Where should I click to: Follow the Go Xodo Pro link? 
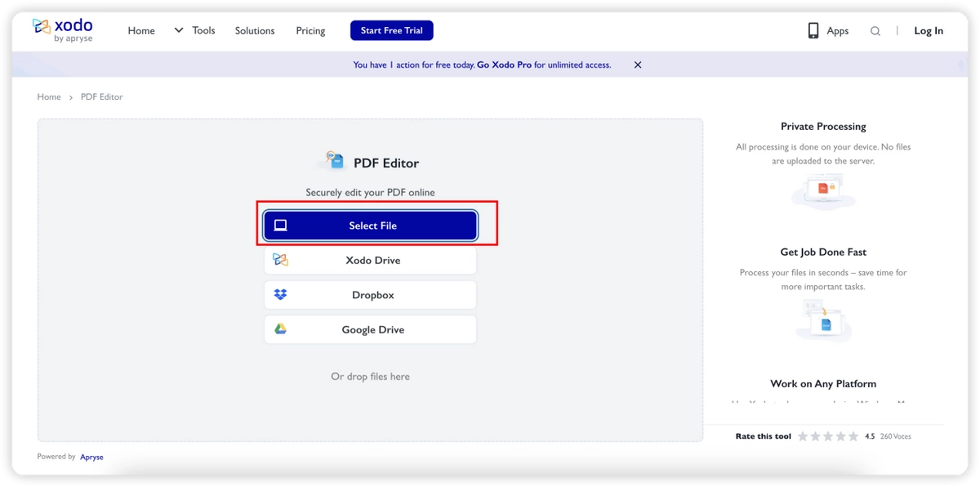pyautogui.click(x=505, y=65)
